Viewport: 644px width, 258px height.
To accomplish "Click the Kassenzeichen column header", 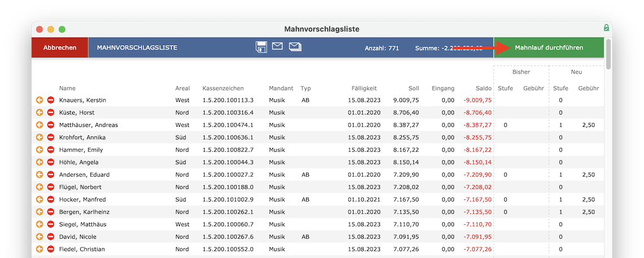I will 223,88.
